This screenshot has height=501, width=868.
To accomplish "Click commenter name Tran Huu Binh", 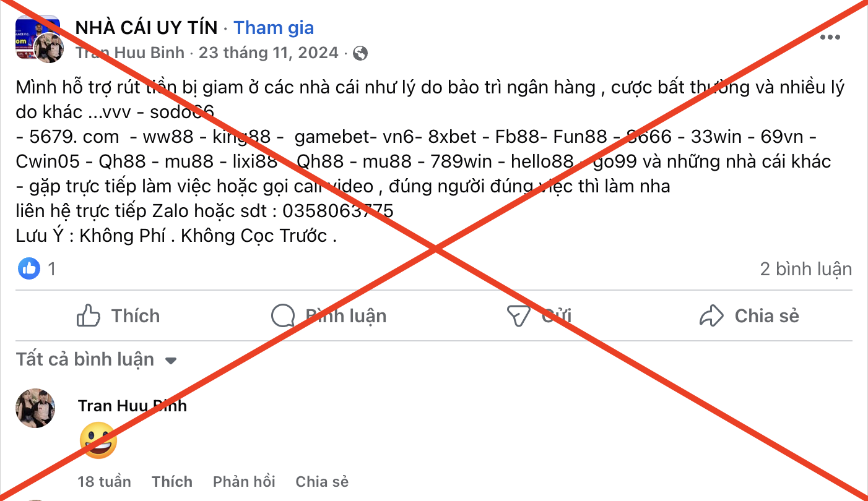I will 132,406.
